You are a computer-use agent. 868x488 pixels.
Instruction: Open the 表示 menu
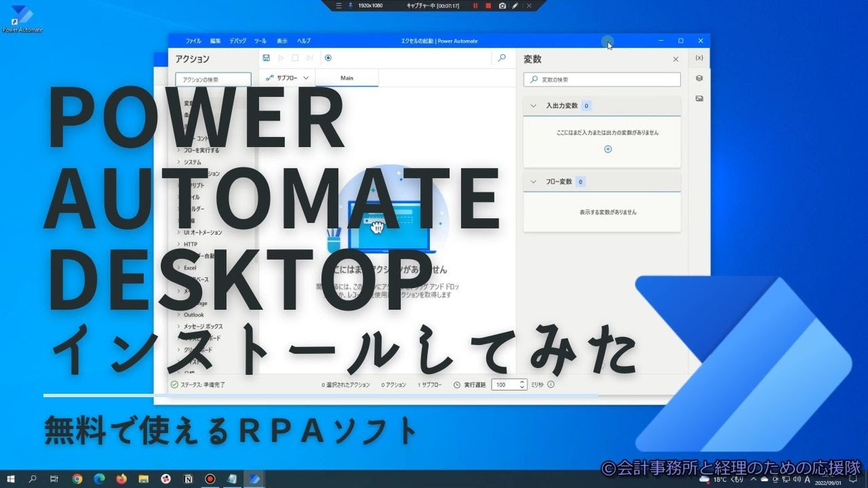pyautogui.click(x=282, y=41)
